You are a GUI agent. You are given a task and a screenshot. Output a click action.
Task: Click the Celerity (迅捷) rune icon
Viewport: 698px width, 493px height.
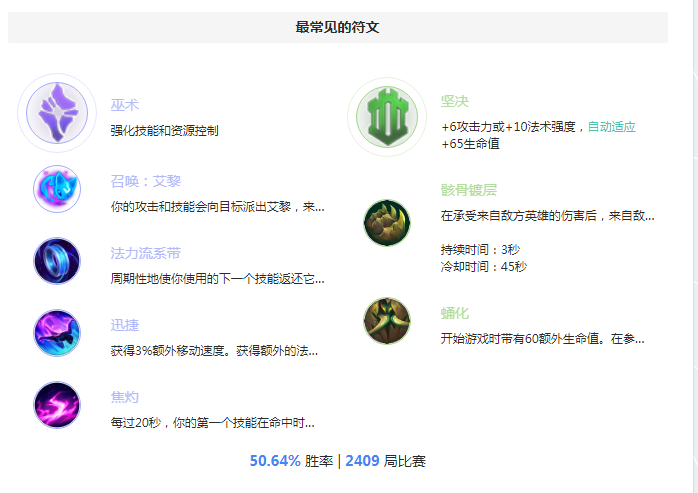(x=57, y=333)
